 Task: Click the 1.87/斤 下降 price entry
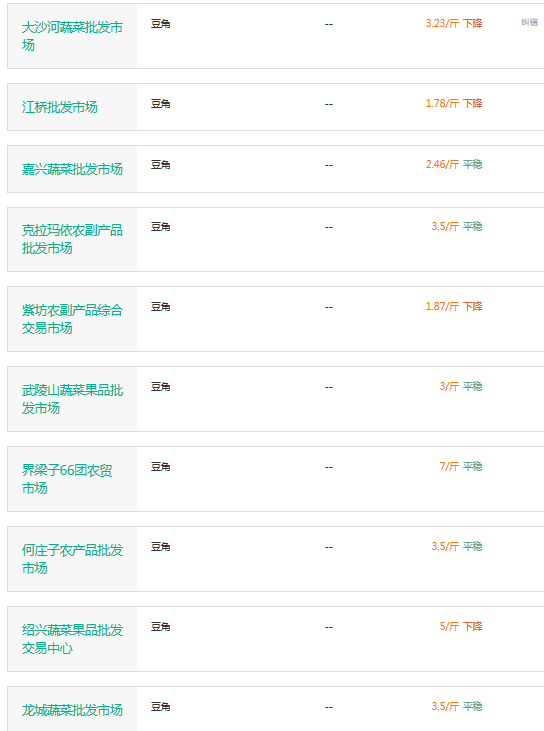pos(454,306)
